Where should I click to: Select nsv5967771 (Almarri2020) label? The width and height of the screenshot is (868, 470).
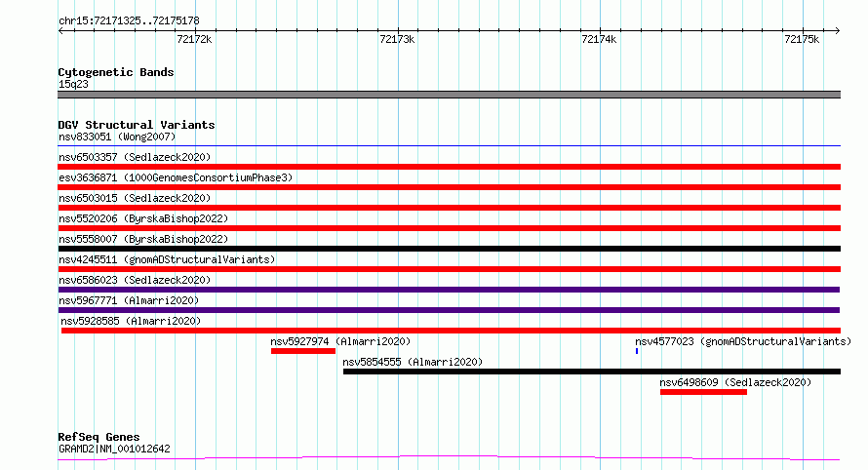point(129,300)
